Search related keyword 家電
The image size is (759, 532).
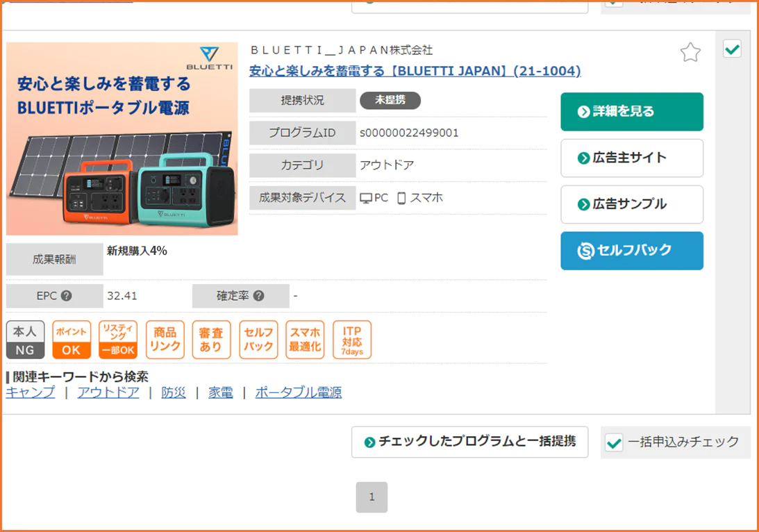click(x=220, y=392)
